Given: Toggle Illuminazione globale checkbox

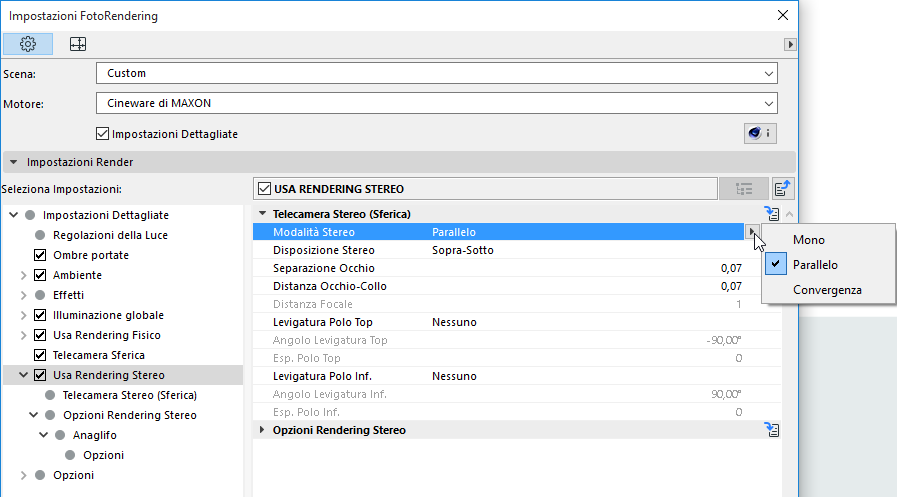Looking at the screenshot, I should click(40, 315).
